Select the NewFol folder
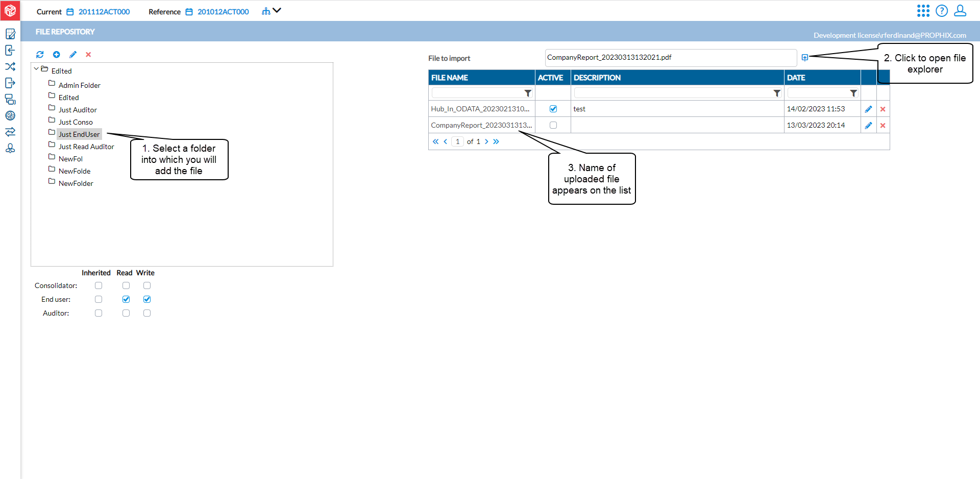Image resolution: width=980 pixels, height=479 pixels. pyautogui.click(x=70, y=159)
